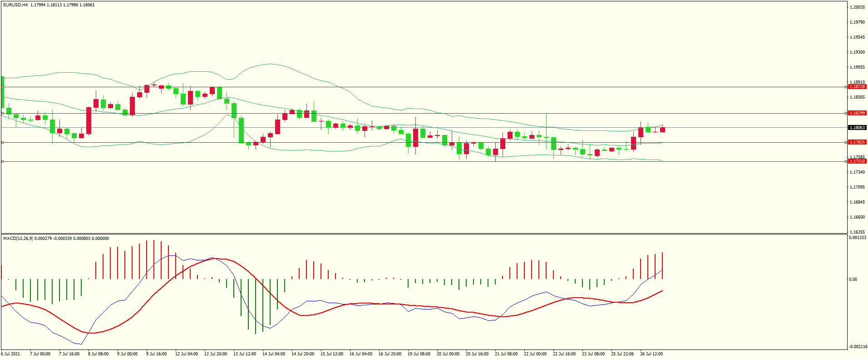Select the 1.17510 horizontal line price tag
Image resolution: width=868 pixels, height=359 pixels.
tap(857, 161)
